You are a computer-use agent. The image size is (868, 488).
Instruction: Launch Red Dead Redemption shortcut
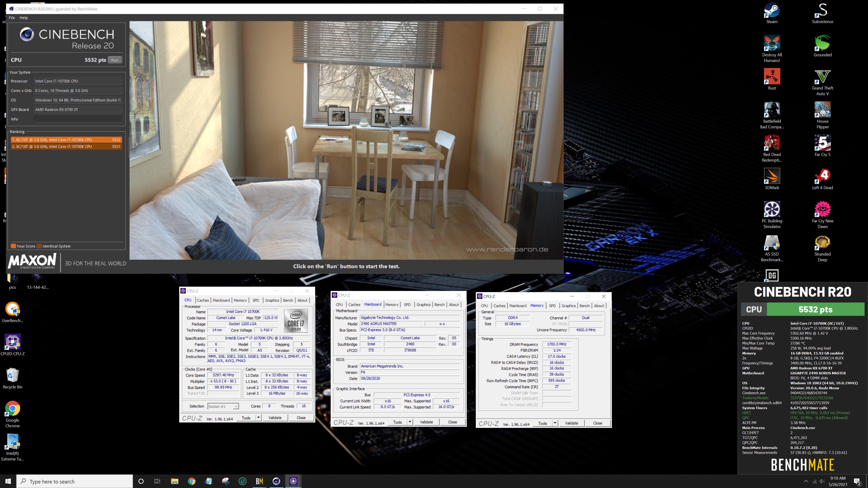point(772,149)
